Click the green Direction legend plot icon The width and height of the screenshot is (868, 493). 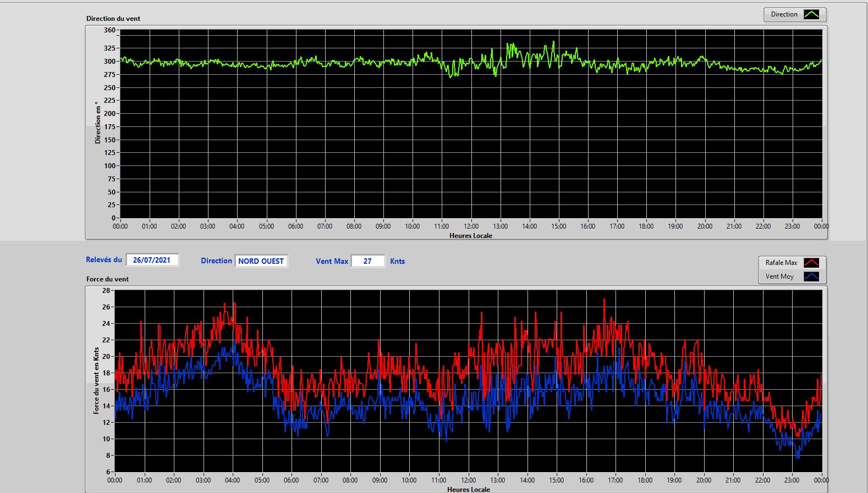pyautogui.click(x=811, y=14)
